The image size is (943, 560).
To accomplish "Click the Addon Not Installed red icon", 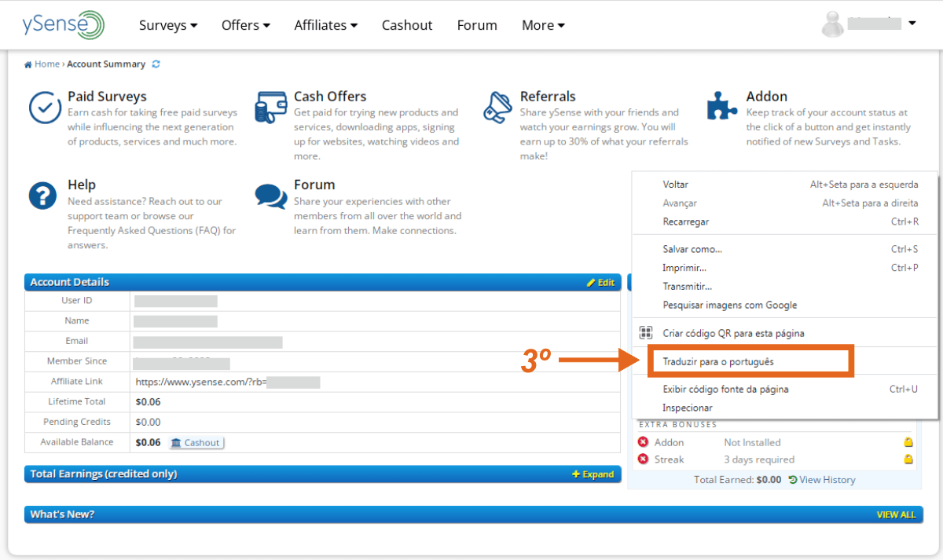I will (643, 442).
